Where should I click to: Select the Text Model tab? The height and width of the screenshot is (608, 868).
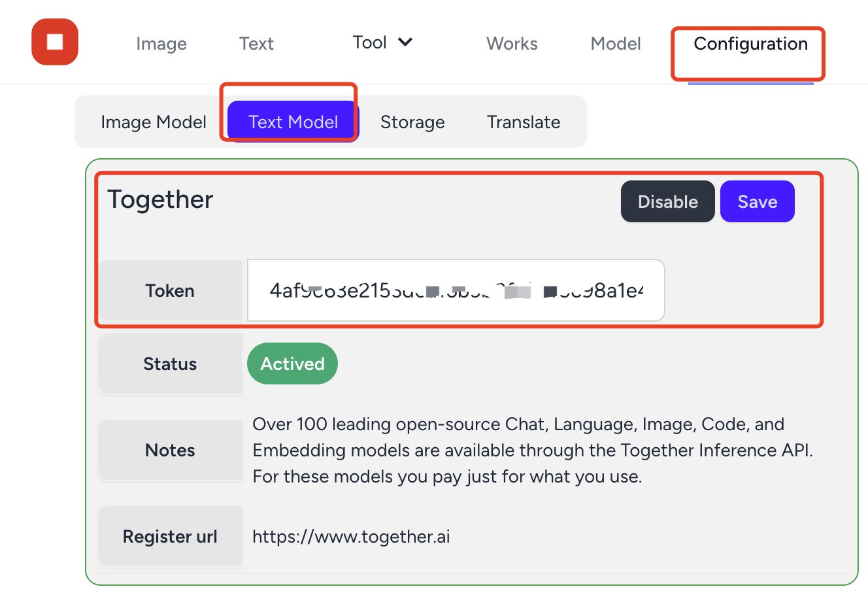(293, 122)
